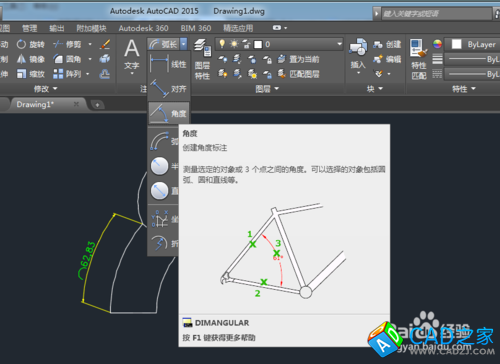500x364 pixels.
Task: Select the Rotate (旋转) tool
Action: tap(31, 44)
